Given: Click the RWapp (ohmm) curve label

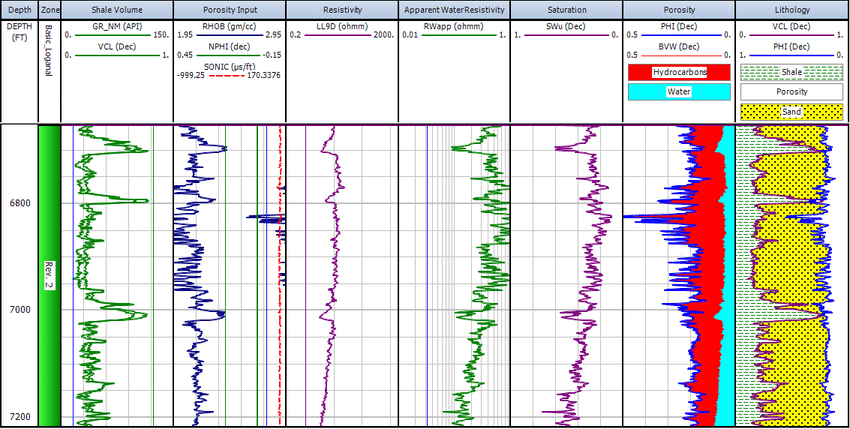Looking at the screenshot, I should click(454, 26).
